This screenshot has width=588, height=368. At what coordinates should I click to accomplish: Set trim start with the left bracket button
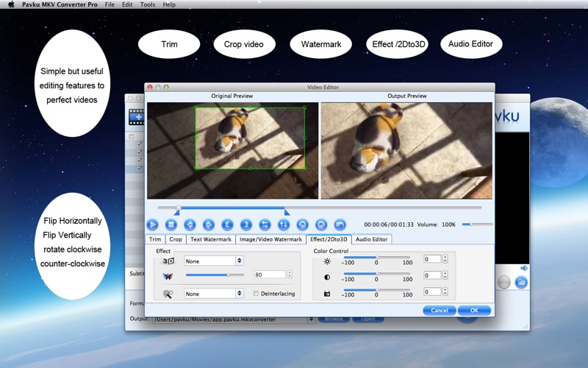[x=227, y=224]
